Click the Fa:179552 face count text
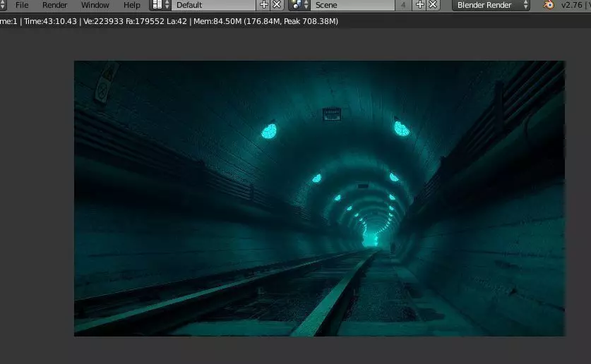Viewport: 591px width, 364px height. [x=145, y=21]
